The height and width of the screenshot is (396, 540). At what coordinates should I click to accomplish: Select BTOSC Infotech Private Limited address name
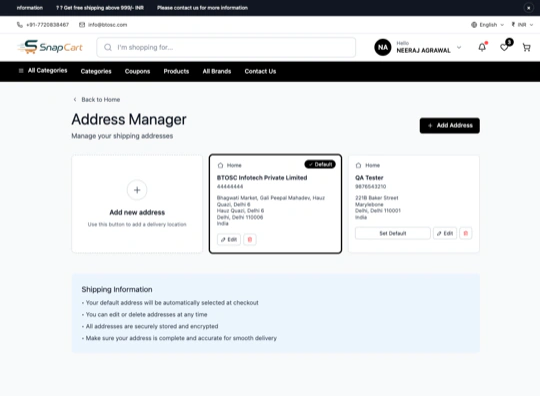click(x=262, y=178)
